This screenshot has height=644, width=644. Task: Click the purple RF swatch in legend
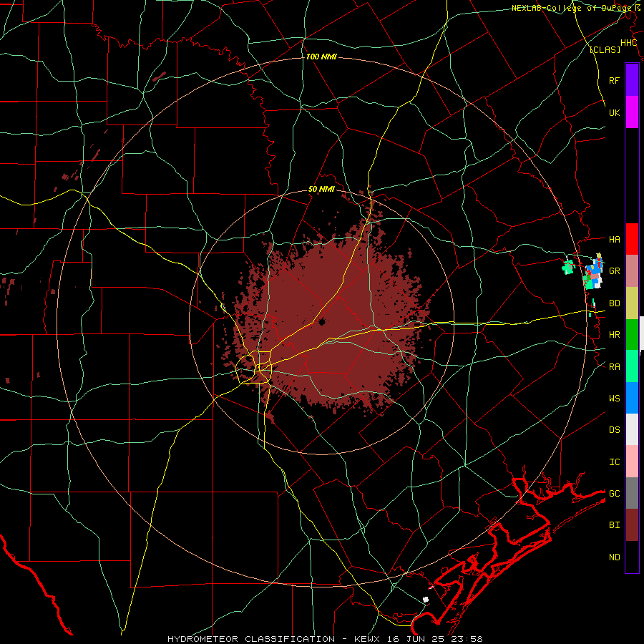632,80
